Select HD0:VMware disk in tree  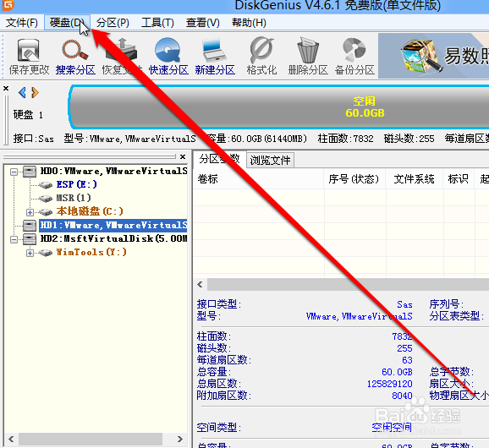114,171
